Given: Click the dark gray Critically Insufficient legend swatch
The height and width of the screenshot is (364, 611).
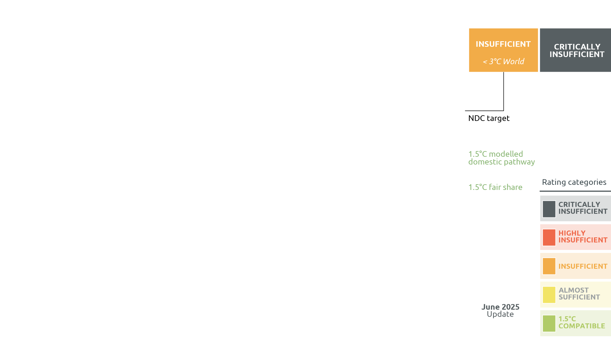Looking at the screenshot, I should pos(549,209).
